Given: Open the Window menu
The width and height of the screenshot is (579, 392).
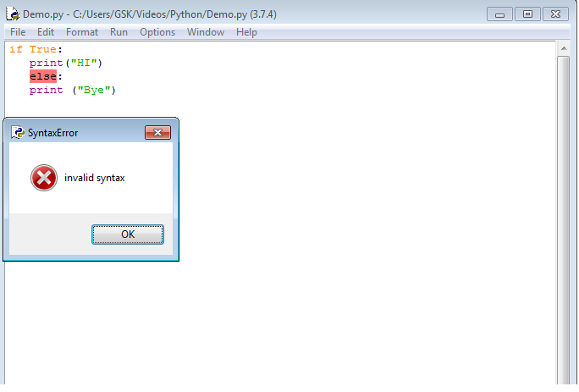Looking at the screenshot, I should pyautogui.click(x=206, y=32).
